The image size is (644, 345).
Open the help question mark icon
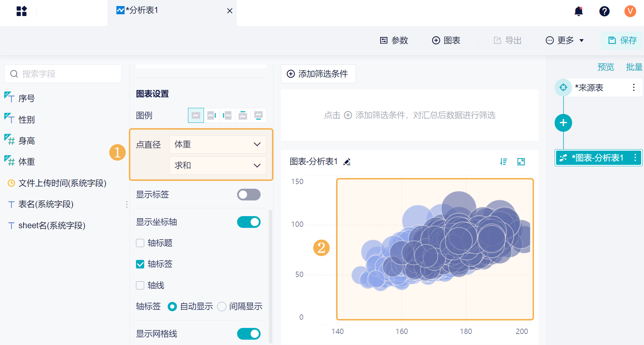coord(604,11)
